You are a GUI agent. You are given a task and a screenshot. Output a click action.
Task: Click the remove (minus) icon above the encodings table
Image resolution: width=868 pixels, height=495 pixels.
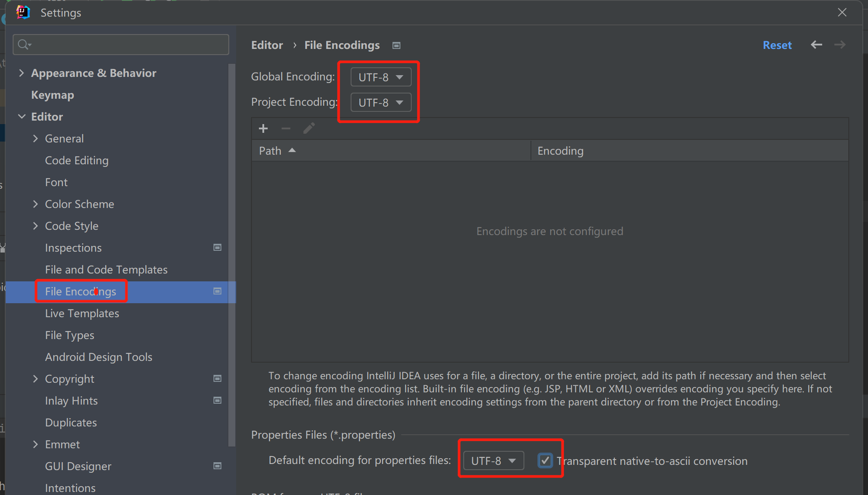(286, 128)
